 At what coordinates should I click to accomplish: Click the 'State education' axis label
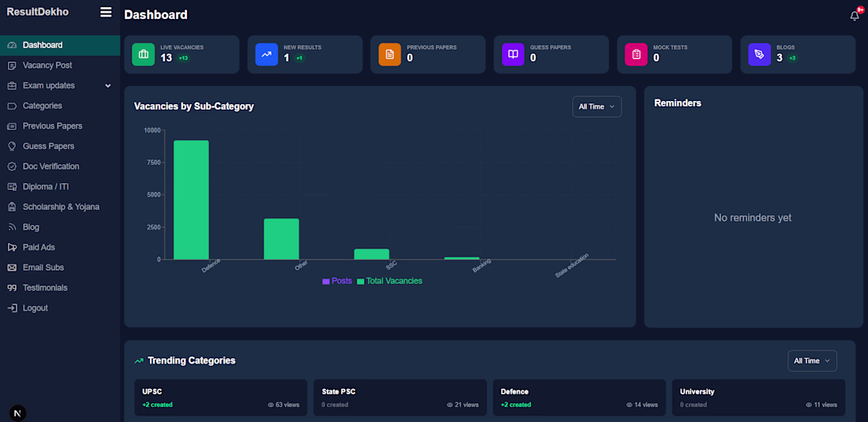coord(572,266)
